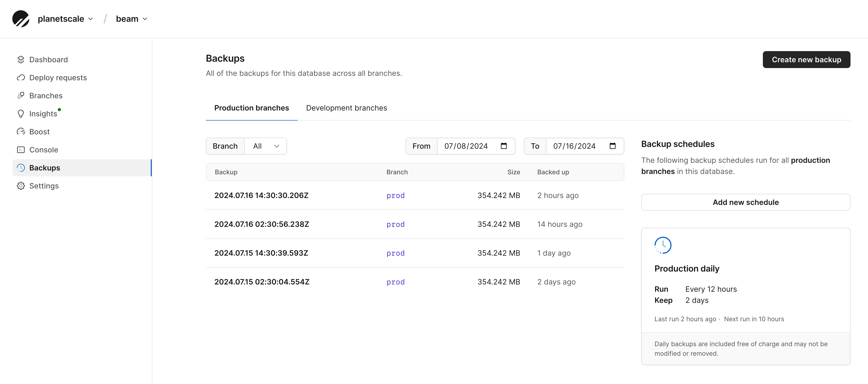Open database Settings
The image size is (868, 384).
click(44, 186)
